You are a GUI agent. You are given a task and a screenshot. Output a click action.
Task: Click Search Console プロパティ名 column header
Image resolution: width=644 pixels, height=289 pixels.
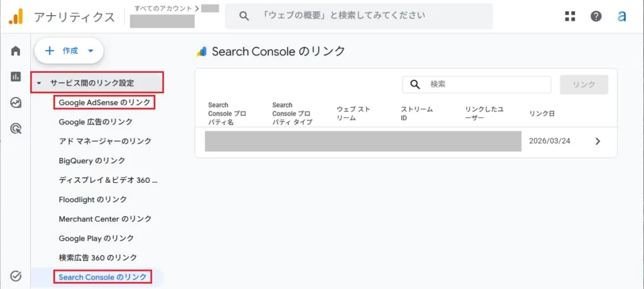coord(227,114)
